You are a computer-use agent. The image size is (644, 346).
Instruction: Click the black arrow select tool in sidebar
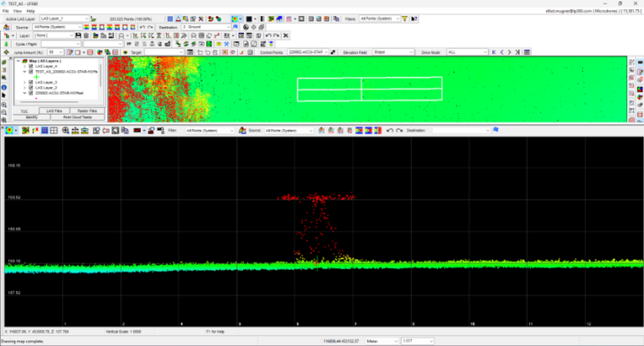click(4, 96)
